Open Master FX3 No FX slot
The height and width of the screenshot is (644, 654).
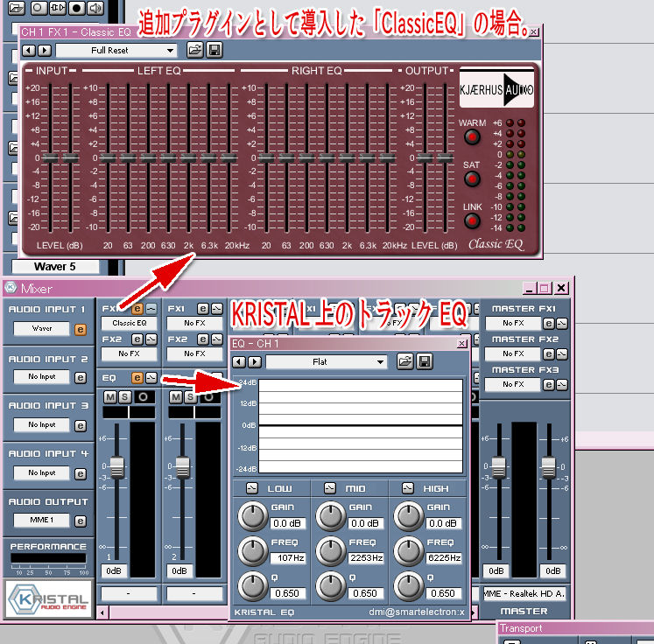coord(512,384)
